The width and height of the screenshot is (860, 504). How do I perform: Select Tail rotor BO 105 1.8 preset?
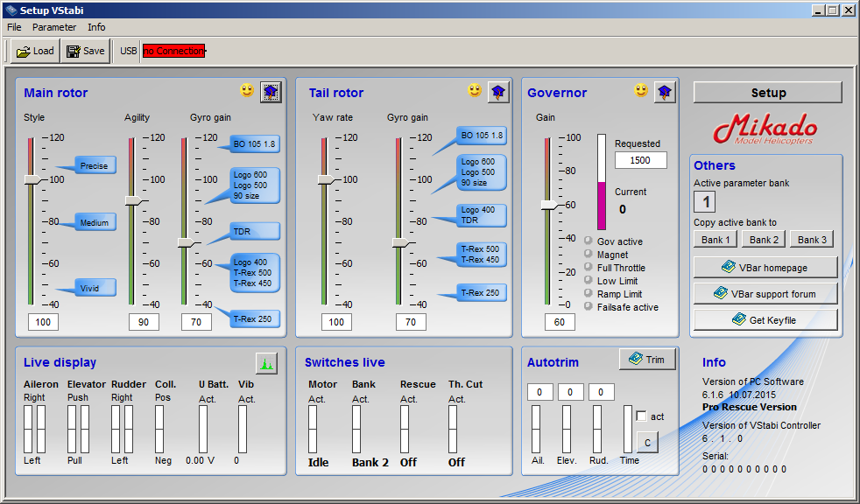(481, 136)
